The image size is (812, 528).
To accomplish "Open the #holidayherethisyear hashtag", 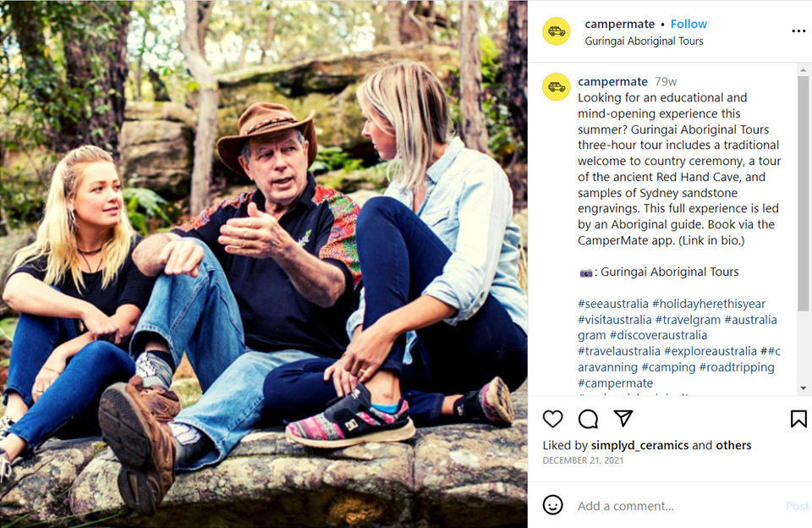I will 709,304.
